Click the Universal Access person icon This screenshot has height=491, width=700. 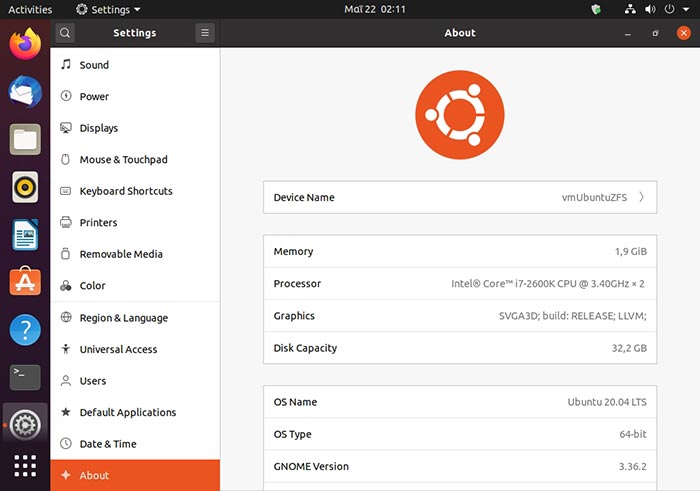click(66, 349)
